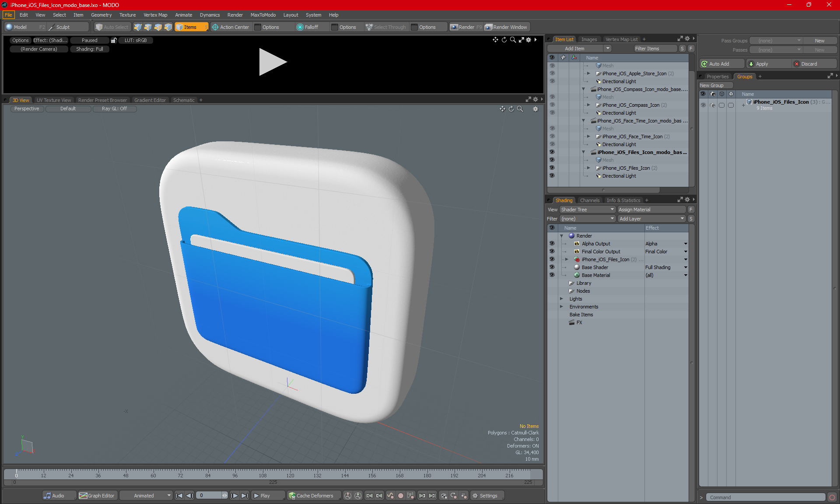Image resolution: width=840 pixels, height=504 pixels.
Task: Open the Render Window
Action: click(506, 27)
